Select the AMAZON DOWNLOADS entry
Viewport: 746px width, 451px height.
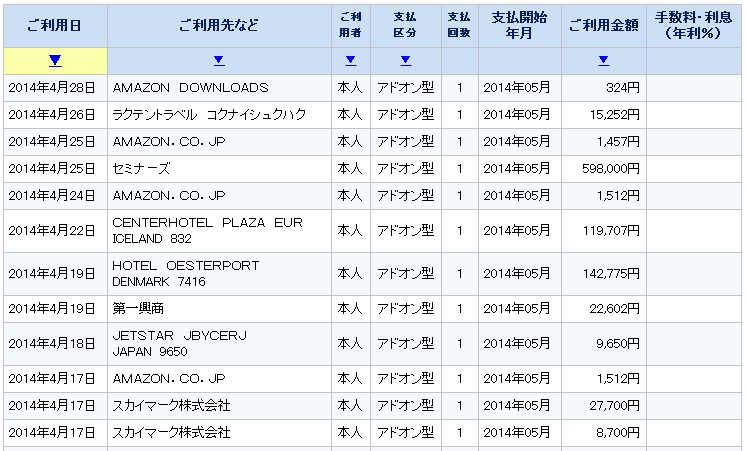(190, 88)
